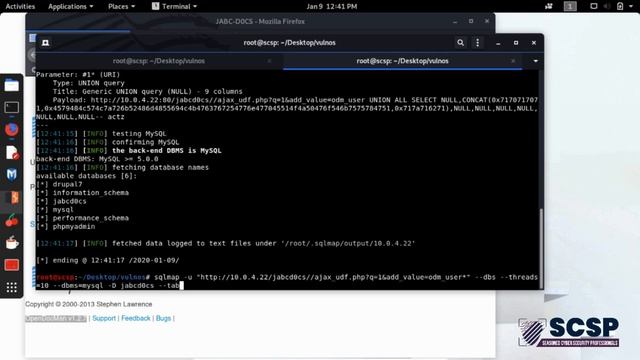Open the text editor dock icon
The width and height of the screenshot is (640, 360).
[x=11, y=153]
